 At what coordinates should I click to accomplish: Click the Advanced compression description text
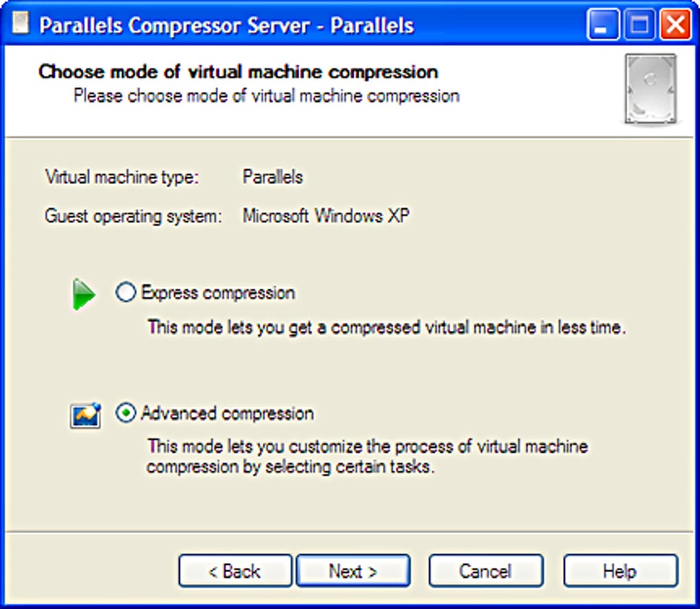tap(364, 454)
